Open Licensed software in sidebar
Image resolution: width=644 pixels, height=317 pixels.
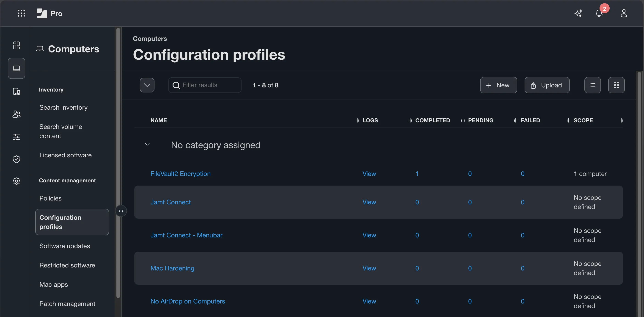pyautogui.click(x=66, y=155)
